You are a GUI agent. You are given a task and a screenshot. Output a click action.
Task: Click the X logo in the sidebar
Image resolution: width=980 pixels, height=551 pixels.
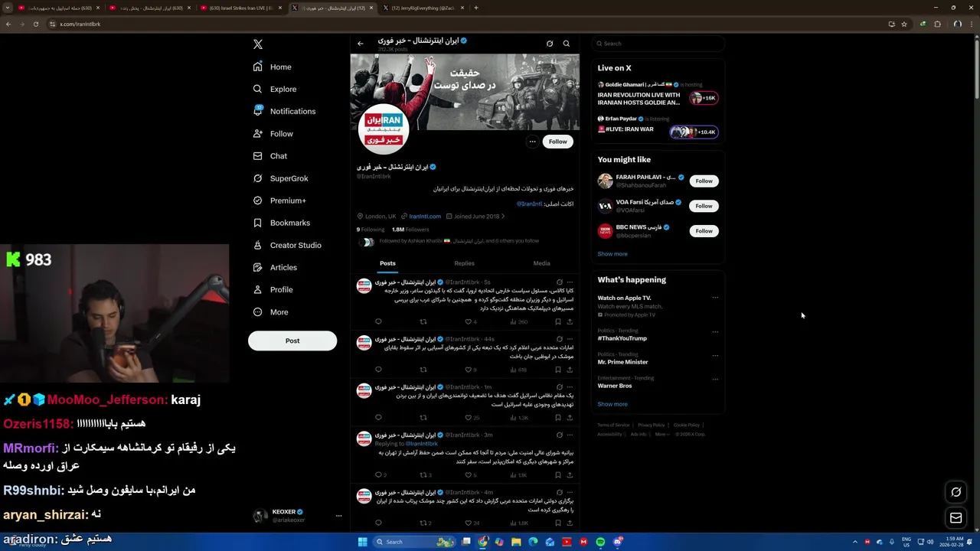click(258, 44)
